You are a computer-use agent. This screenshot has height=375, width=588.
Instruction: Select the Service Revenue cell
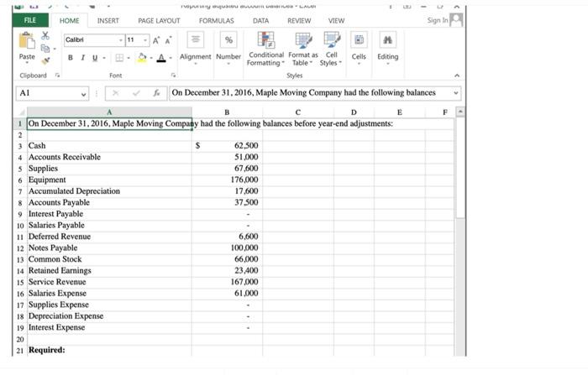tap(109, 282)
